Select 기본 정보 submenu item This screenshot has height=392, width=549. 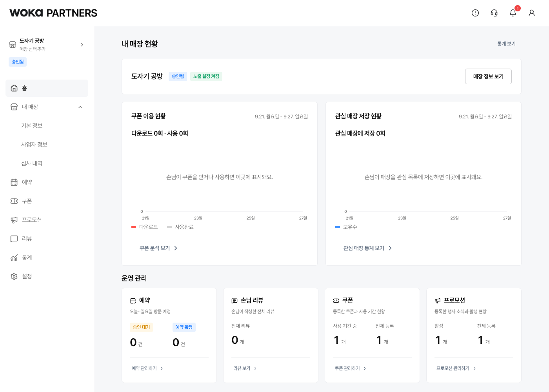32,126
